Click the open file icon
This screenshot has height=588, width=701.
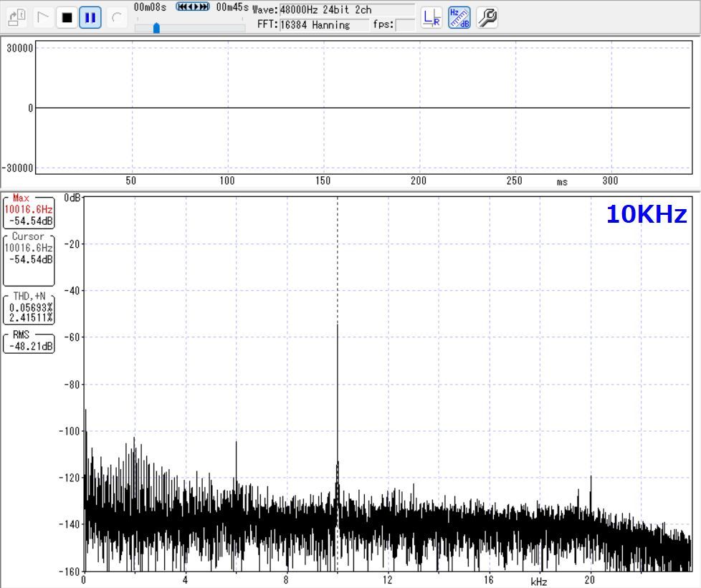[17, 17]
